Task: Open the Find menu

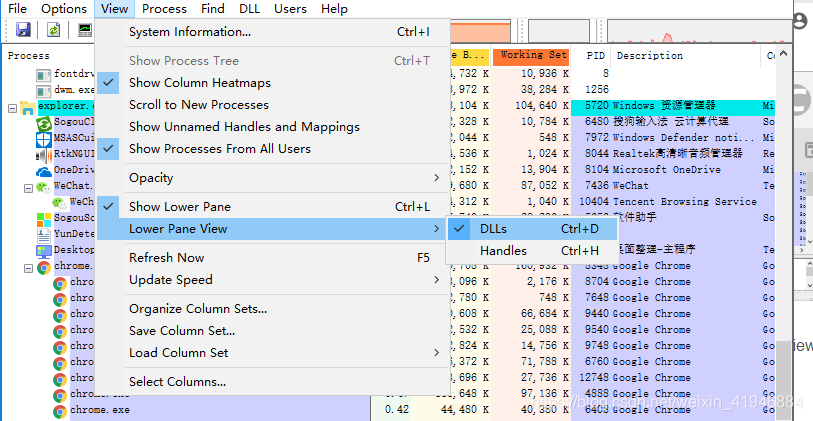Action: [213, 9]
